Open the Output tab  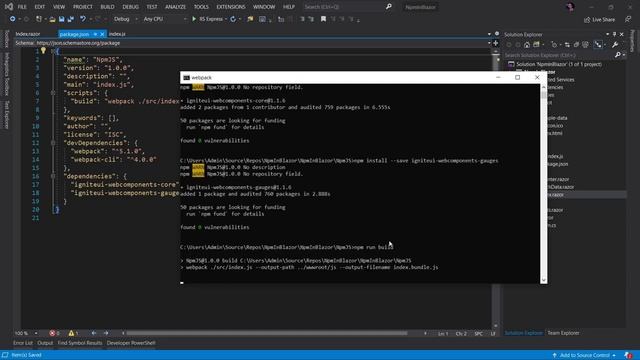(45, 343)
